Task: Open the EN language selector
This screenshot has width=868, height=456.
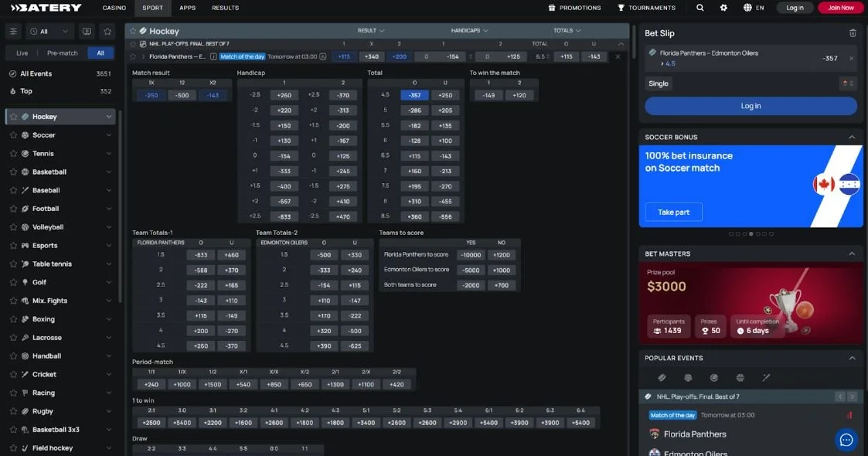Action: 754,8
